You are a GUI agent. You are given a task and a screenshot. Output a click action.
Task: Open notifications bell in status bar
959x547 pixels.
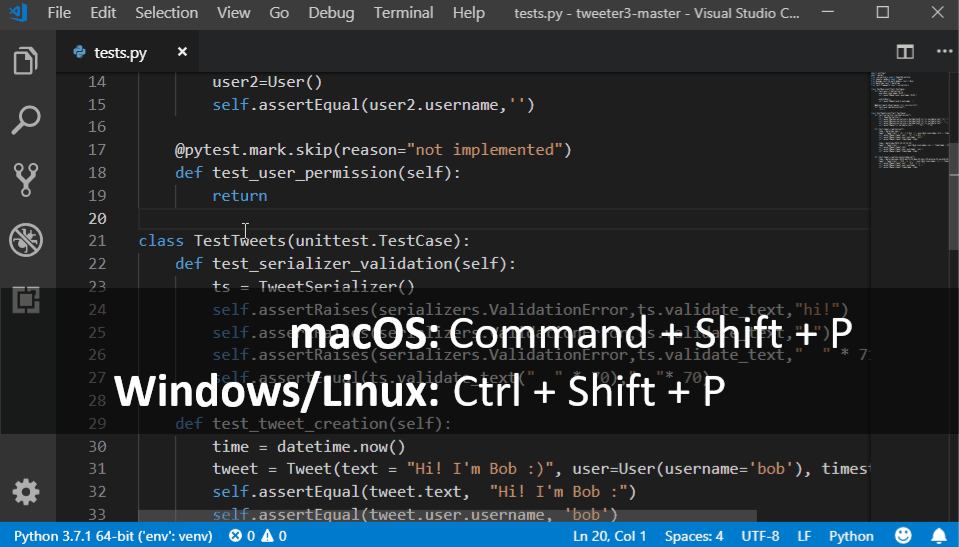[x=938, y=536]
